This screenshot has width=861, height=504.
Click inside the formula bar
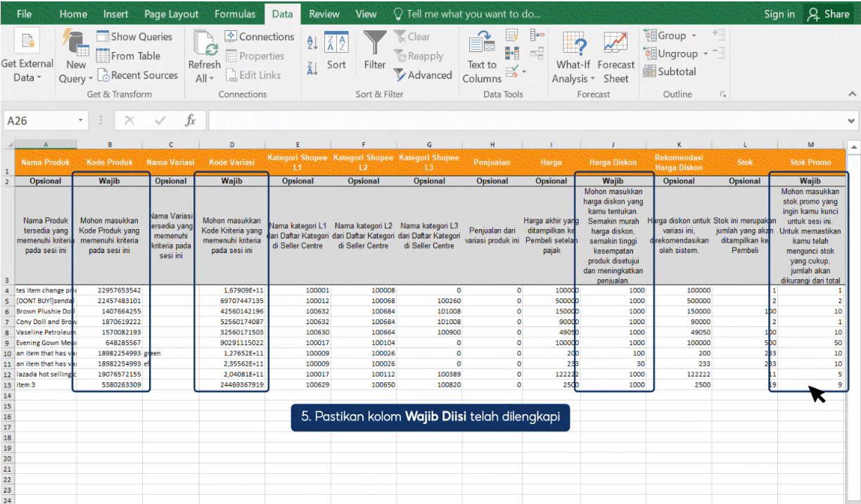coord(526,121)
